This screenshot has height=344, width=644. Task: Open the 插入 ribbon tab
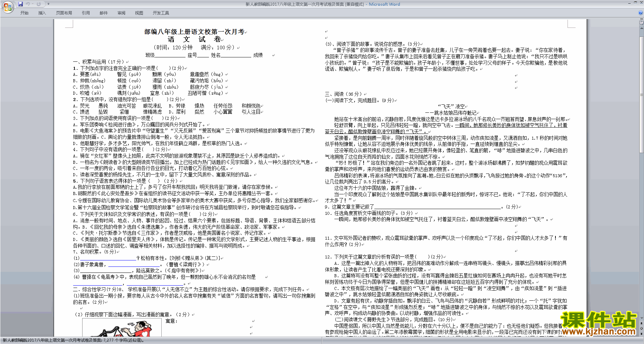[x=42, y=13]
